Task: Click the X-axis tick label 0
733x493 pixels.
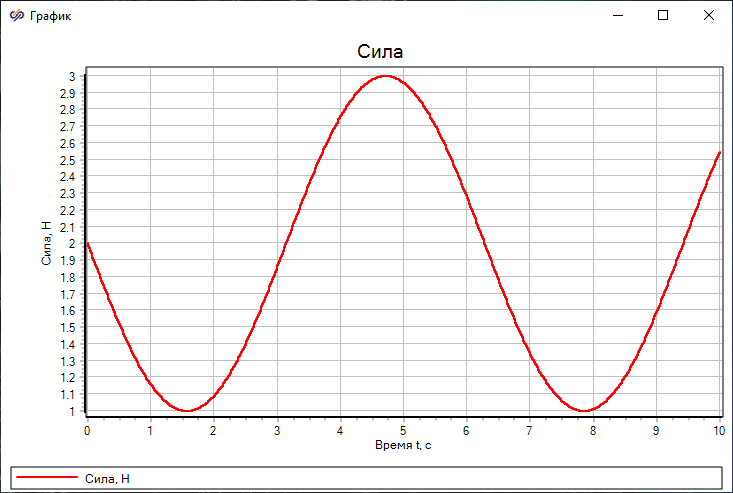Action: coord(87,429)
